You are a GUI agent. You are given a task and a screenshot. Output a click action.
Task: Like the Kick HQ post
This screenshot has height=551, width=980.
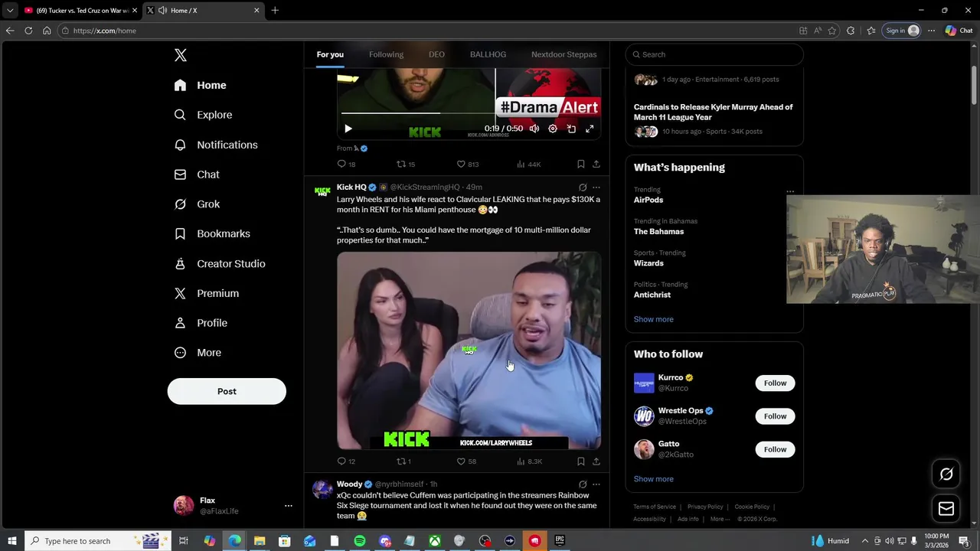[x=466, y=461]
